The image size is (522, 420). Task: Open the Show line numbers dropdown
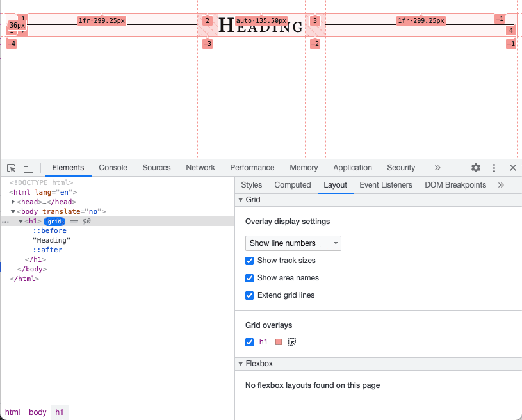click(293, 243)
